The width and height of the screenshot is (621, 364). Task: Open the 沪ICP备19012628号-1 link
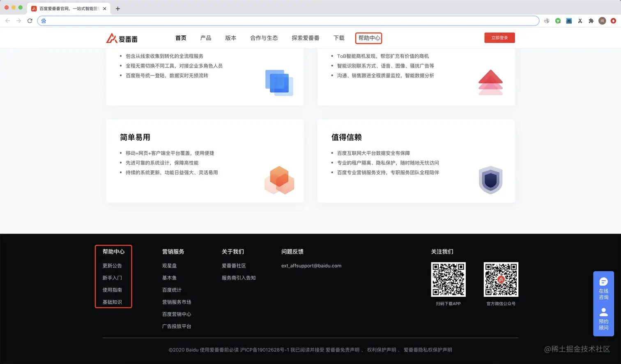click(264, 350)
